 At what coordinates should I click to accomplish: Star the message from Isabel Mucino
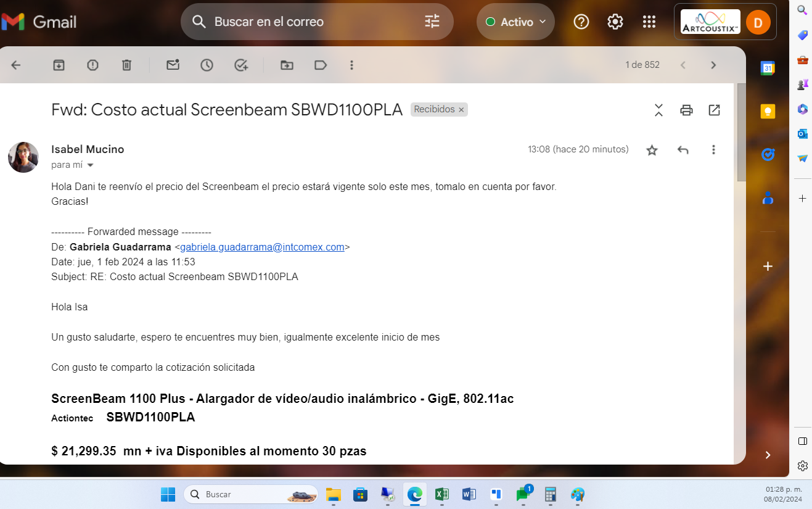(652, 150)
